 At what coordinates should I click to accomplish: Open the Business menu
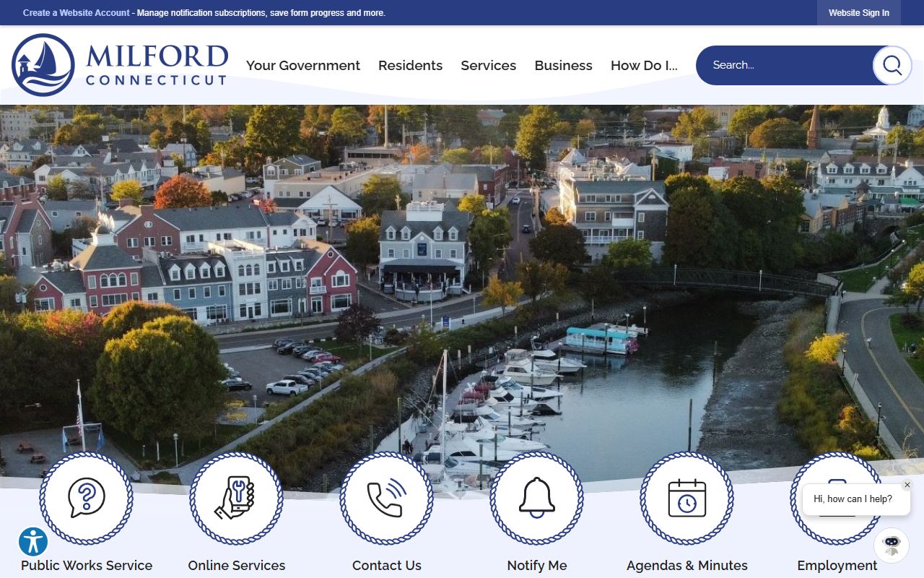click(x=564, y=65)
